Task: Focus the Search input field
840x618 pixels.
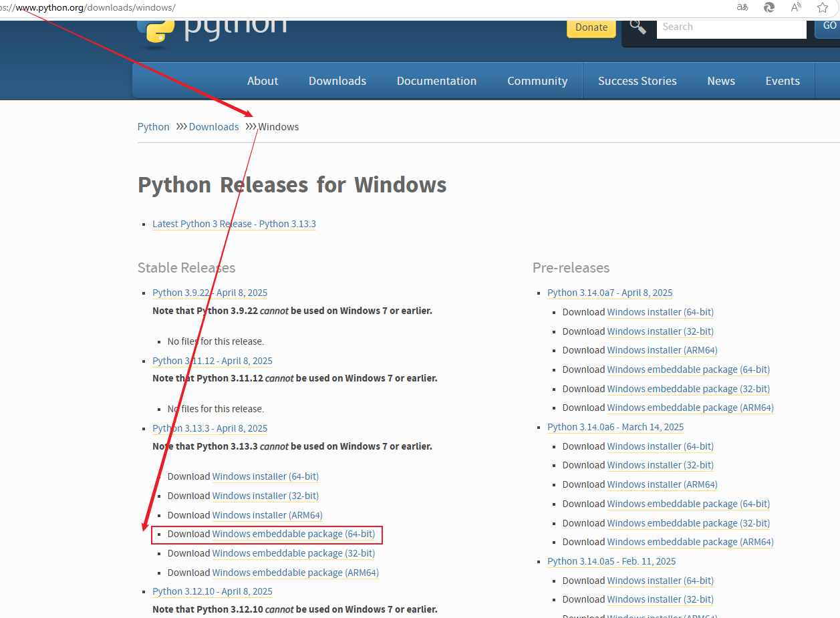Action: pyautogui.click(x=732, y=27)
